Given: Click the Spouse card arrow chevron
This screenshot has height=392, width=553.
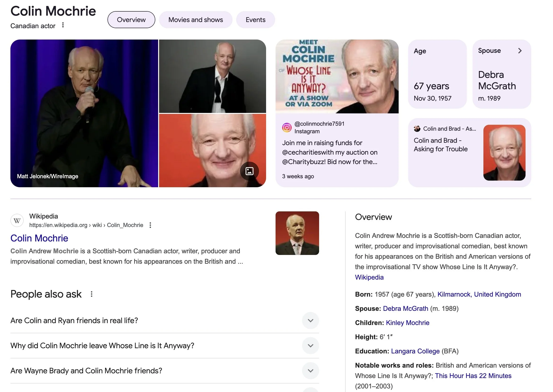Looking at the screenshot, I should point(520,51).
